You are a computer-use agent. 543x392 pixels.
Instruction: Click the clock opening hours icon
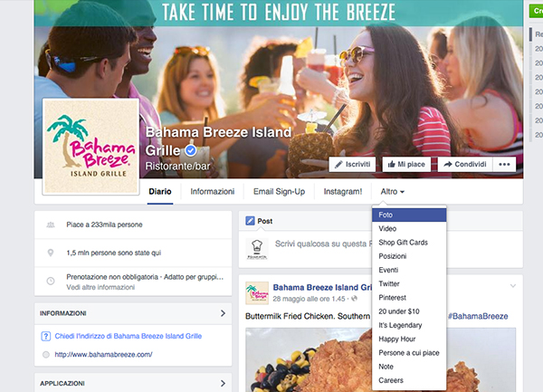[x=51, y=281]
